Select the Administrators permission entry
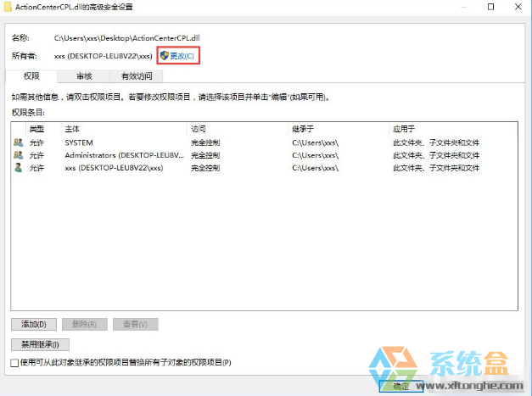The image size is (532, 396). pos(264,155)
